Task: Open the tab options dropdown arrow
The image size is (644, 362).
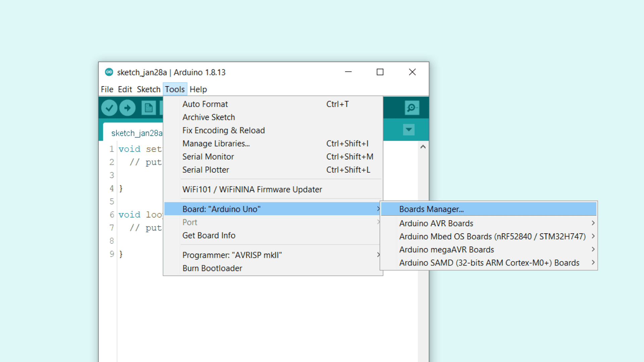Action: click(409, 130)
